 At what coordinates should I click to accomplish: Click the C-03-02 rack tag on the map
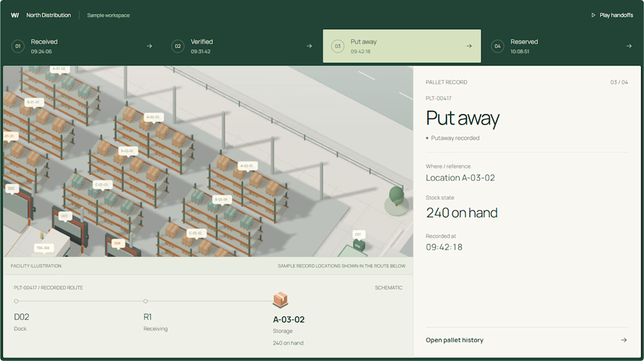[196, 233]
